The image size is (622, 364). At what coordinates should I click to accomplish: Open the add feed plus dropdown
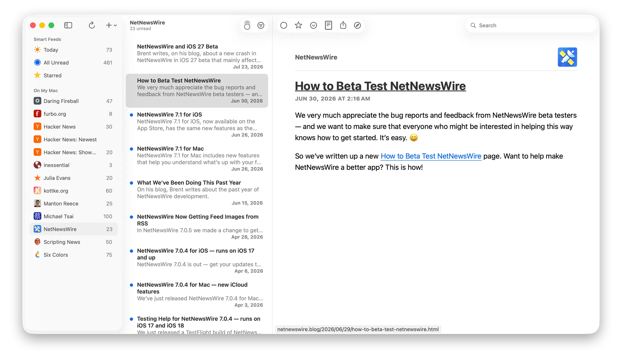[x=111, y=25]
